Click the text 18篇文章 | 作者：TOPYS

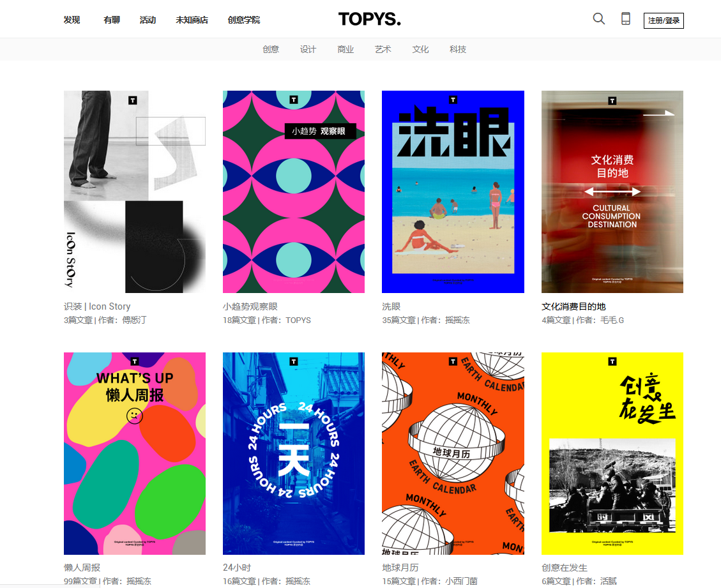click(x=267, y=320)
